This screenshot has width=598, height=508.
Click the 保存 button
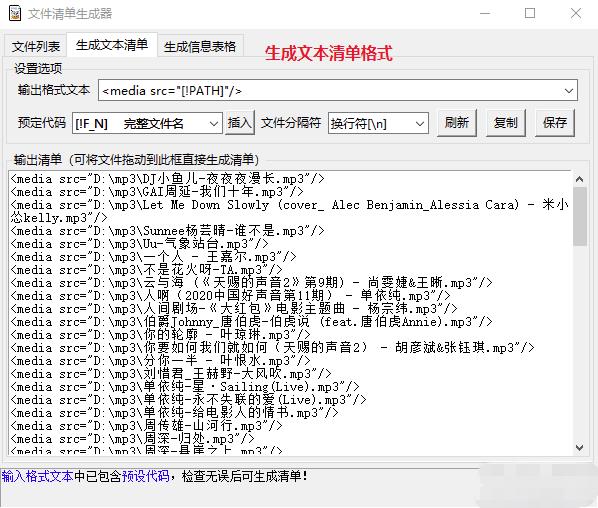[x=555, y=123]
